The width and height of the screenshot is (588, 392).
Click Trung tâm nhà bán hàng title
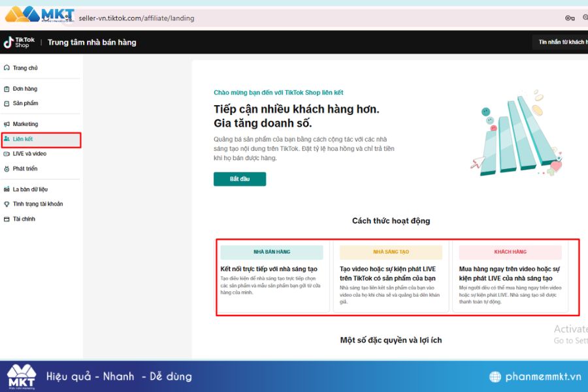pos(92,42)
